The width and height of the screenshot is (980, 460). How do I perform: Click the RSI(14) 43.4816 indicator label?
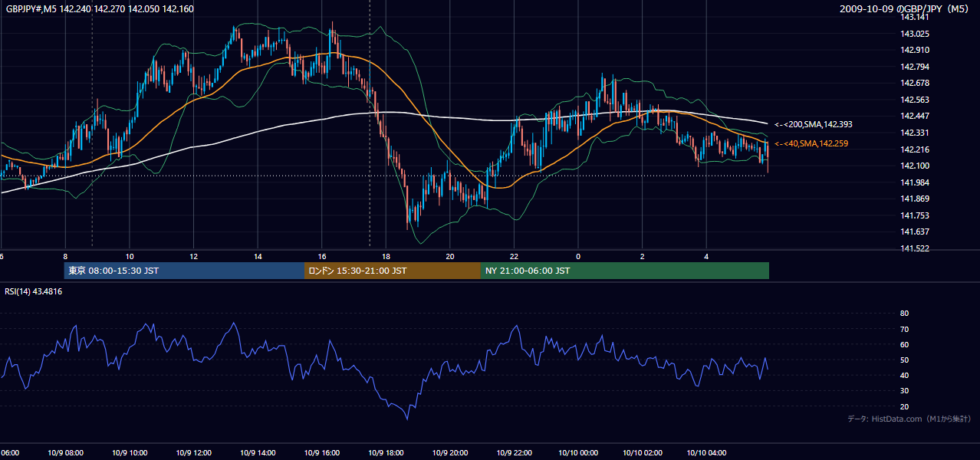click(34, 291)
